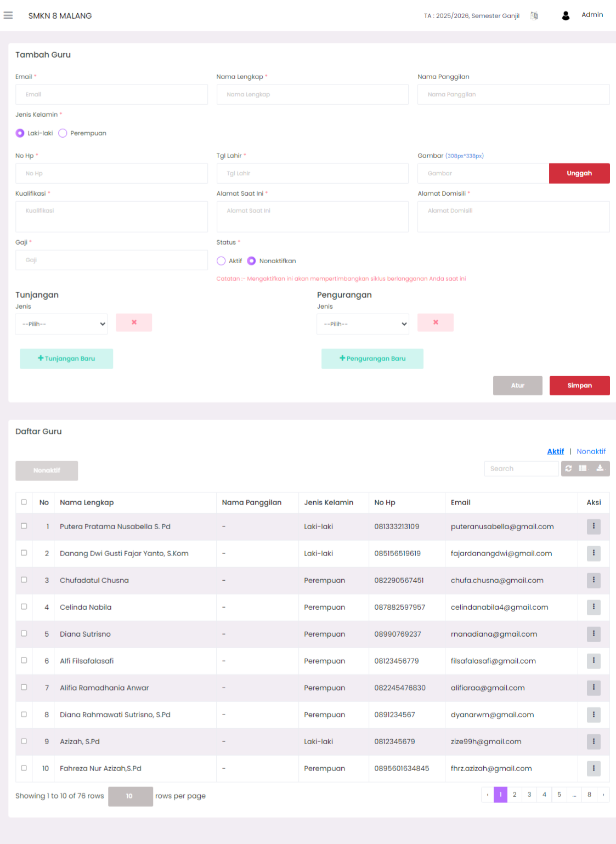Expand the Pengurangan Jenis dropdown
The width and height of the screenshot is (616, 844).
[363, 324]
